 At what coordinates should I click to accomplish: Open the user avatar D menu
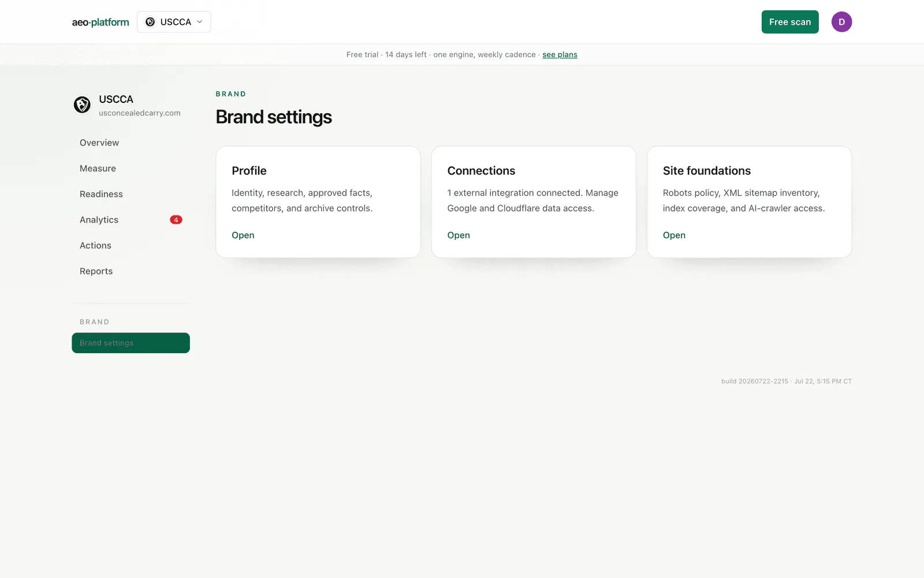pos(841,22)
